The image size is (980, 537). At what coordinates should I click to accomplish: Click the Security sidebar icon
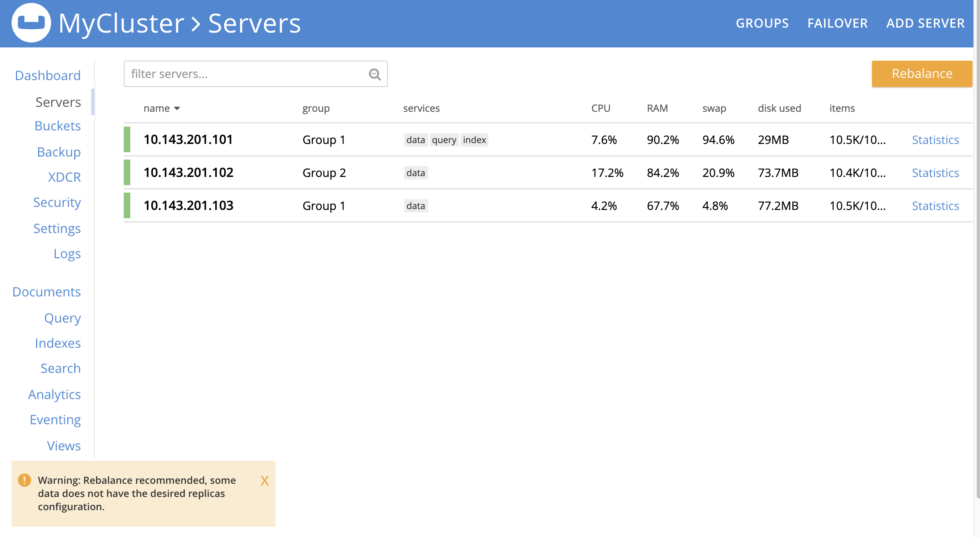tap(57, 203)
